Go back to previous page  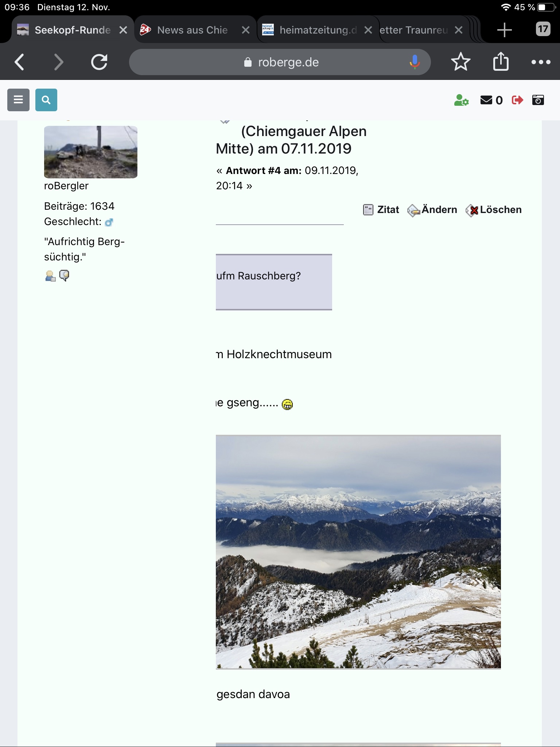(19, 62)
